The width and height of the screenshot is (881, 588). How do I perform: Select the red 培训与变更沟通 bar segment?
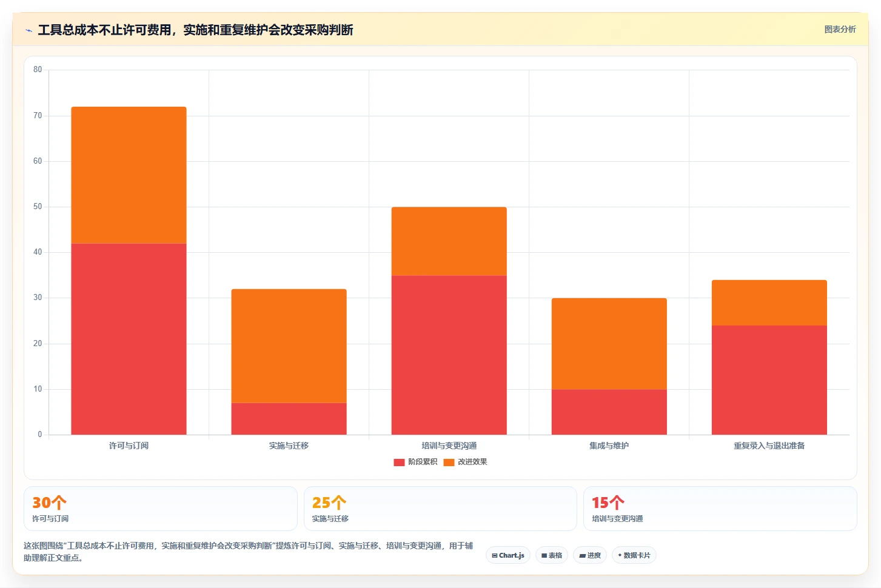449,355
